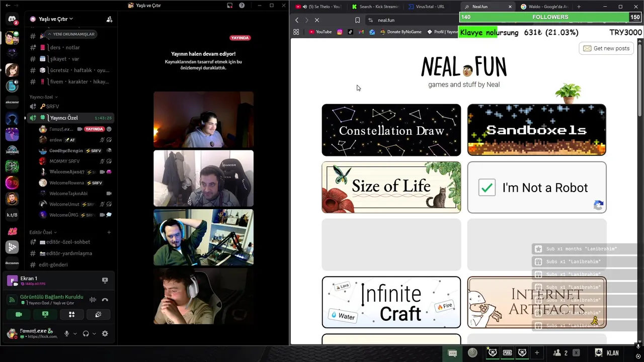Viewport: 644px width, 362px height.
Task: Open voice noise suppression waveform icon
Action: (93, 300)
